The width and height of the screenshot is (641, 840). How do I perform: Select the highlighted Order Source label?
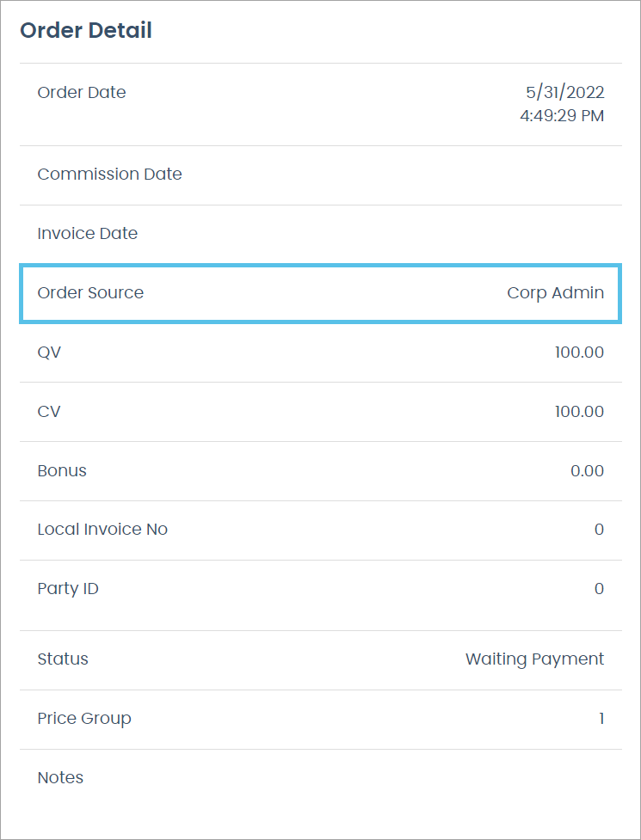point(90,293)
